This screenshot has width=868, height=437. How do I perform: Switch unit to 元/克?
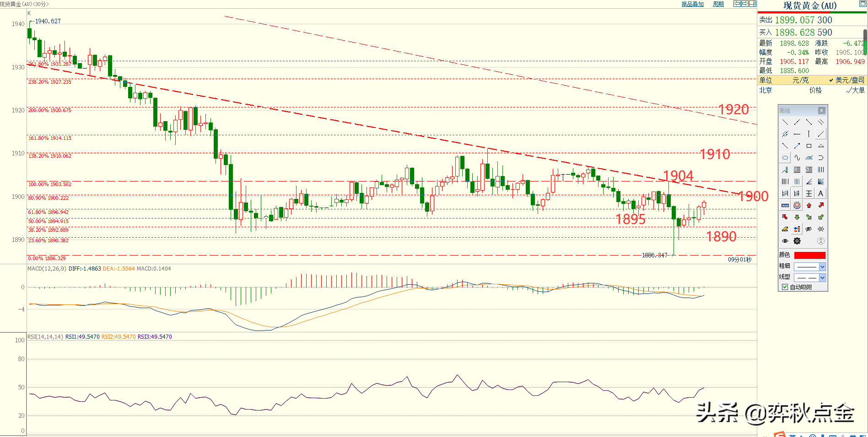(x=800, y=80)
